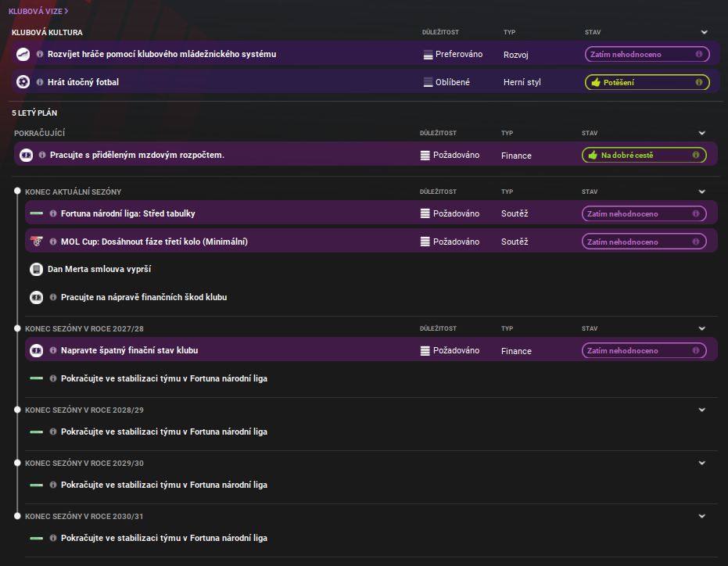The width and height of the screenshot is (728, 566).
Task: Click Požadováno importance in MOL Cup row
Action: point(450,242)
